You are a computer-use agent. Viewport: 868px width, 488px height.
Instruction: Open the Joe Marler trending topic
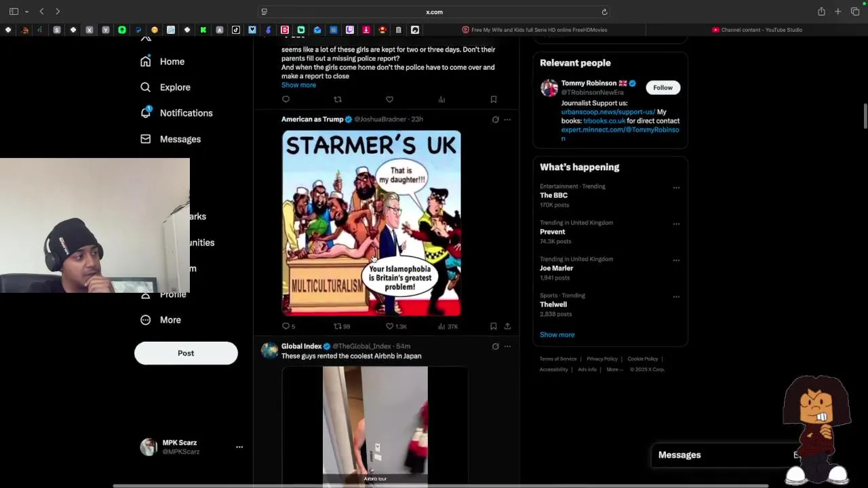tap(556, 268)
